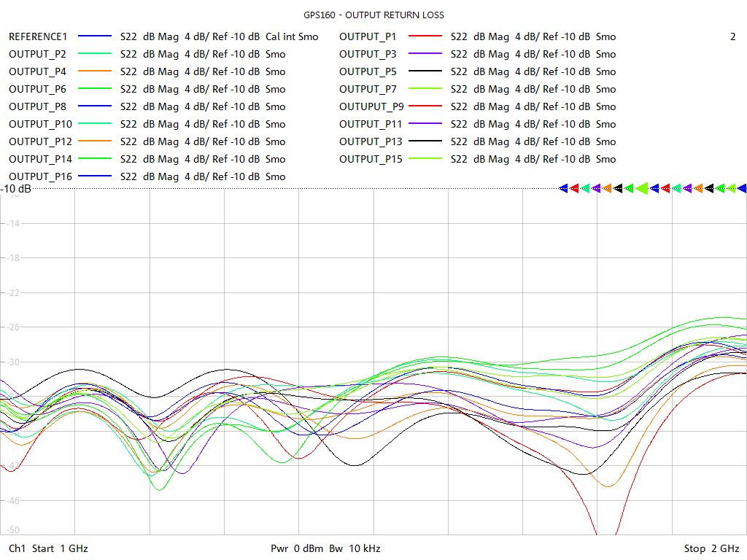Select the OUTPUT_P8 trace label
Image resolution: width=747 pixels, height=560 pixels.
click(x=38, y=106)
